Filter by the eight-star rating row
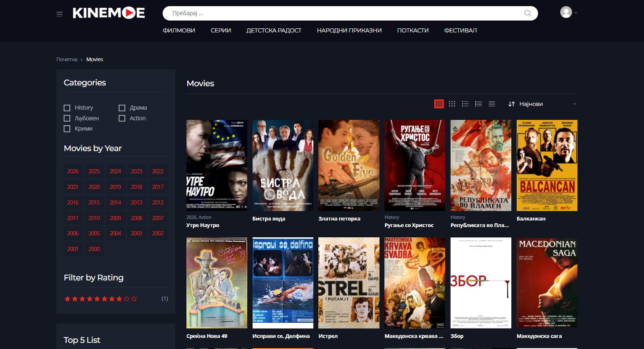644x349 pixels. click(101, 299)
